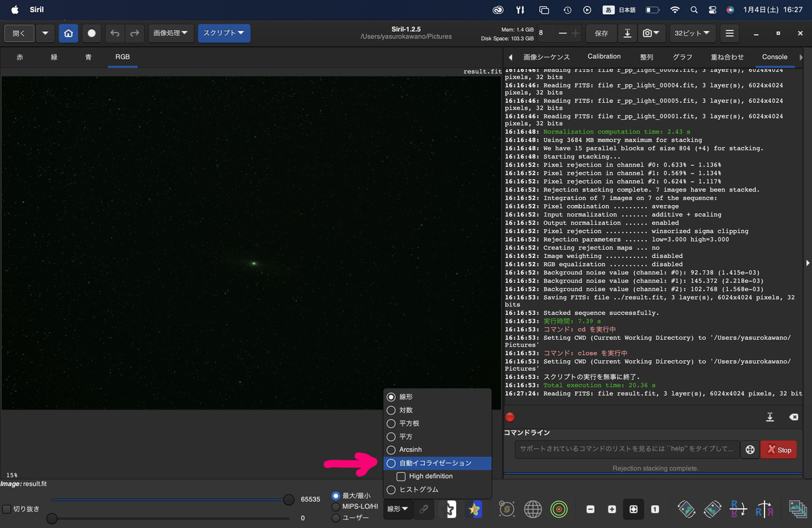This screenshot has width=812, height=528.
Task: Clear console with the backspace icon
Action: point(794,418)
